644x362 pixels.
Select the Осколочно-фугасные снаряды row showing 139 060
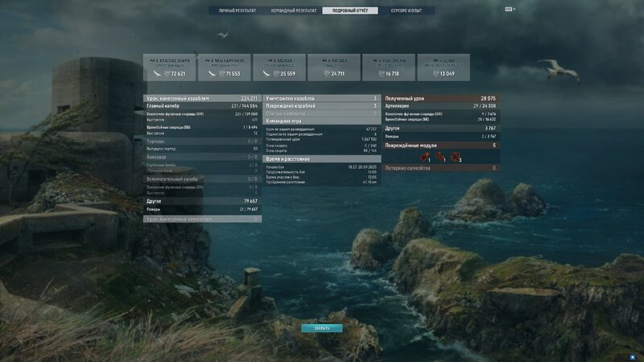tap(203, 113)
